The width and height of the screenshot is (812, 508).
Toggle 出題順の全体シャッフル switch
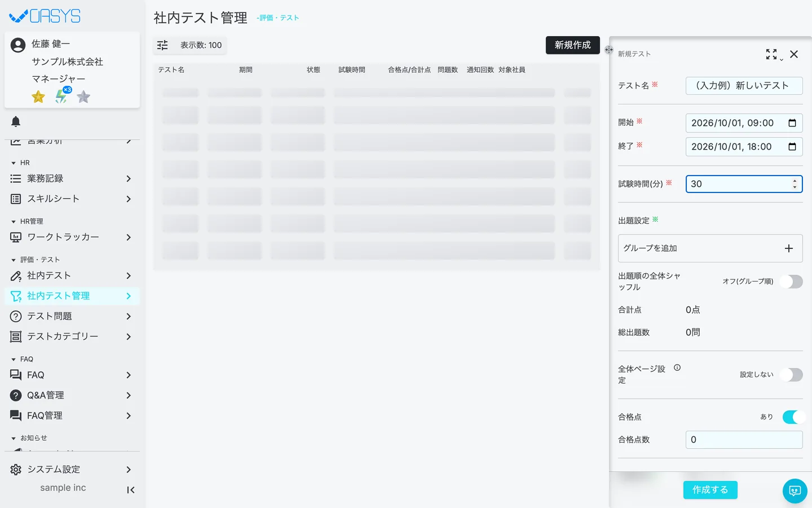pos(791,282)
